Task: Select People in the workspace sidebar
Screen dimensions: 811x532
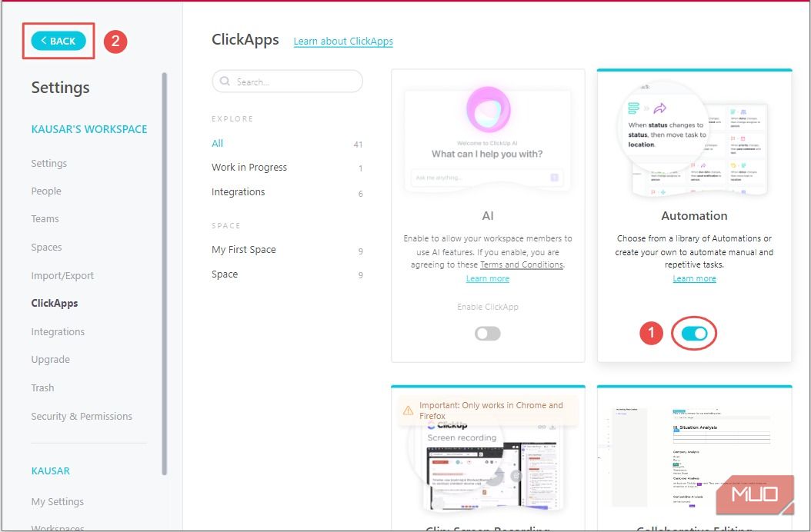Action: pyautogui.click(x=46, y=191)
